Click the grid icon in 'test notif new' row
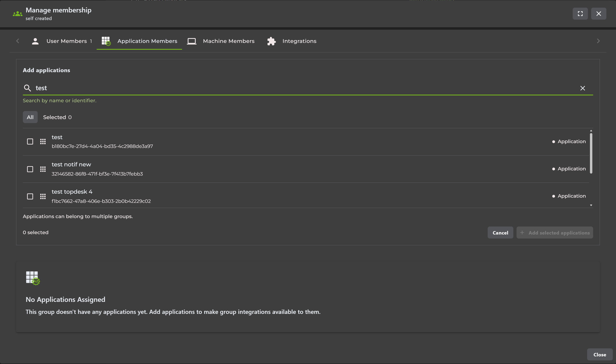 pos(43,169)
